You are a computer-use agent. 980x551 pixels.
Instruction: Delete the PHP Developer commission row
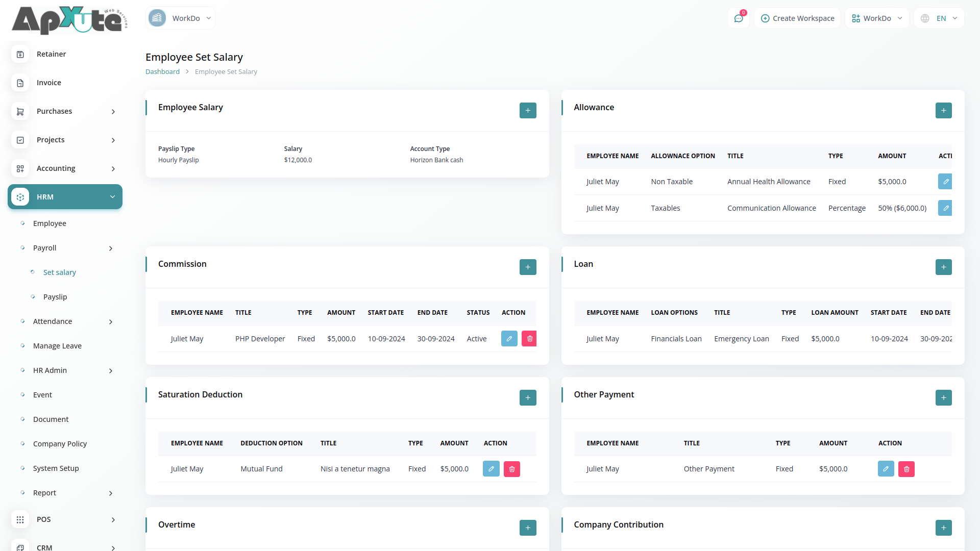(x=529, y=339)
